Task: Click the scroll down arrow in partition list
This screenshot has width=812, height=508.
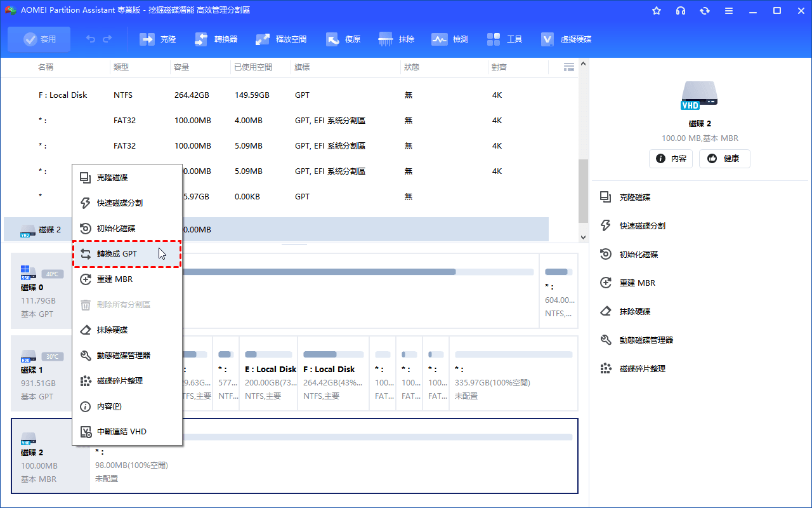Action: [583, 237]
